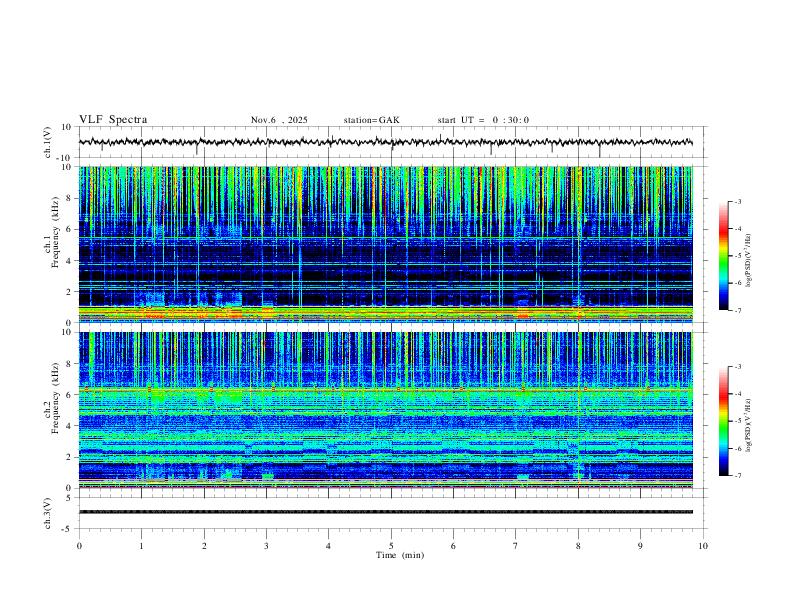The height and width of the screenshot is (612, 792).
Task: Click the ch.1 color bar "log(PSD)" label
Action: [x=749, y=260]
